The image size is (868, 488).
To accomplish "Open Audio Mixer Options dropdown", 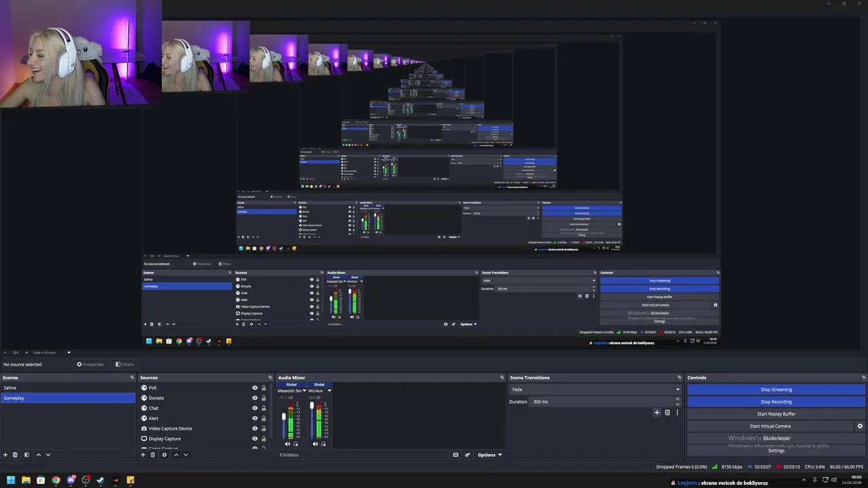I will click(x=490, y=455).
